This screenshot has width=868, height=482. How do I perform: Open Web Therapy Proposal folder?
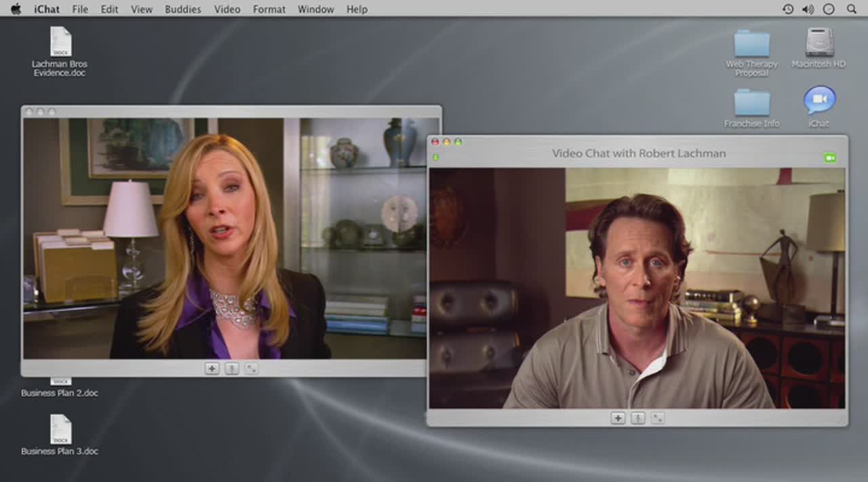pos(751,44)
